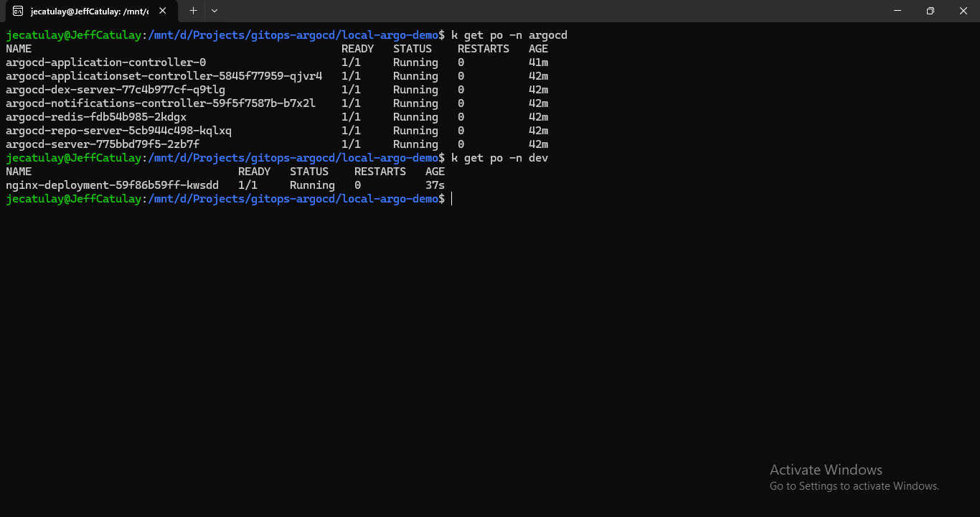Image resolution: width=980 pixels, height=517 pixels.
Task: Click argocd-applicationset-controller-5845f77959-qjvr4 pod name
Action: click(164, 76)
